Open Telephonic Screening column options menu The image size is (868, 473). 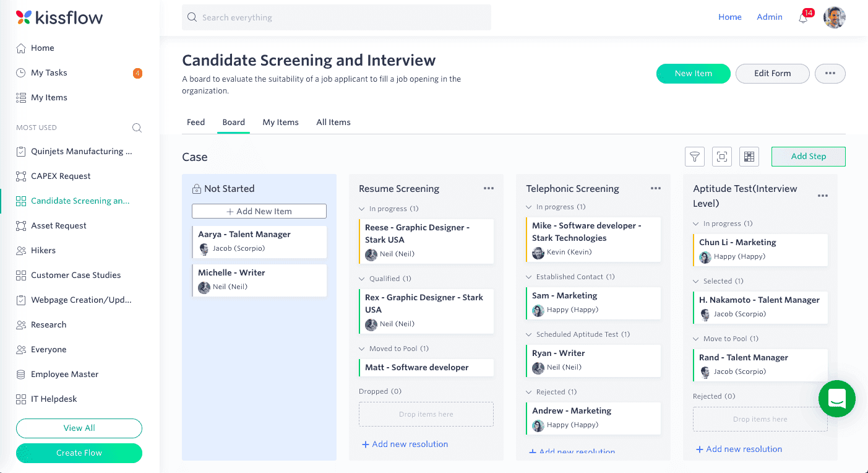click(656, 188)
